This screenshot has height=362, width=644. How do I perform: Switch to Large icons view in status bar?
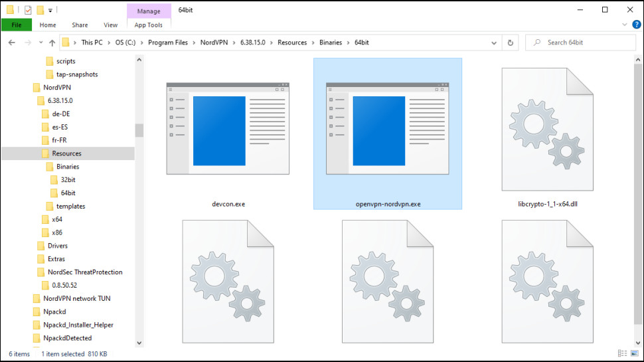[x=635, y=353]
